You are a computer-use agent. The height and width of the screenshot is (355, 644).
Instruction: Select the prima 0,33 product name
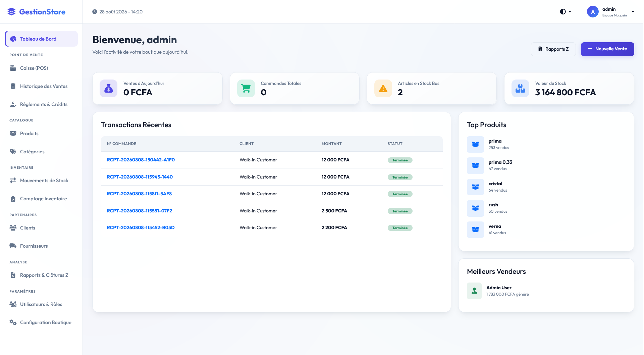(500, 162)
